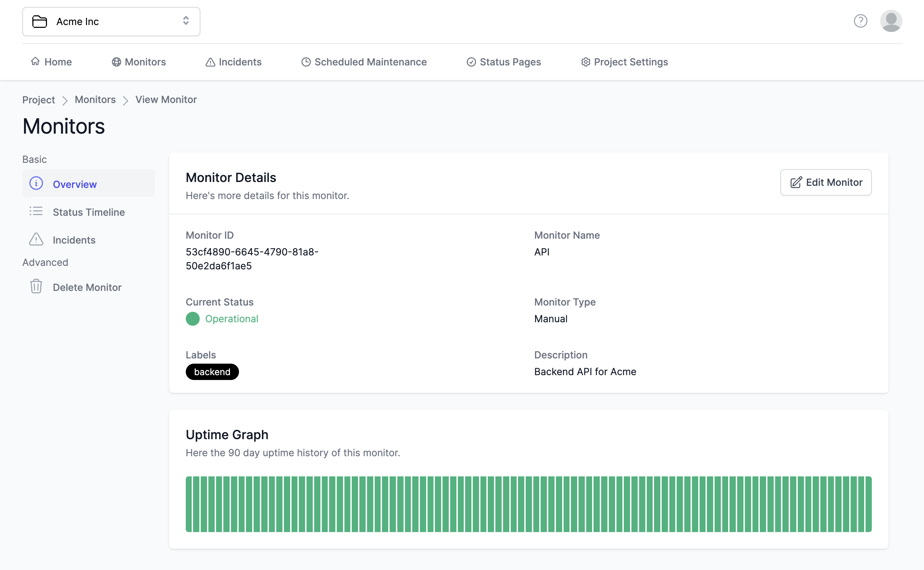Image resolution: width=924 pixels, height=570 pixels.
Task: Open the Incidents nav item in top bar
Action: point(233,62)
